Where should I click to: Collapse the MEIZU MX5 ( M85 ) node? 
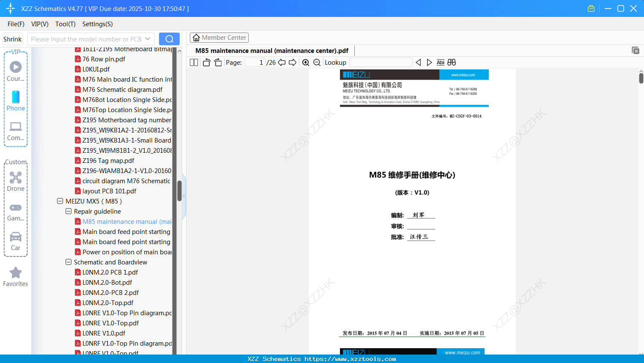tap(60, 201)
